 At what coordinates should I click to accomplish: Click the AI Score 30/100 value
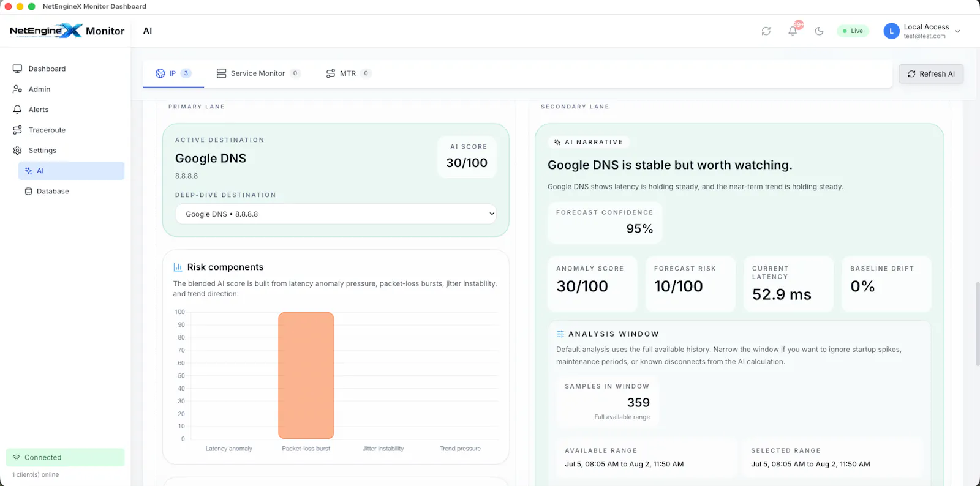click(467, 163)
